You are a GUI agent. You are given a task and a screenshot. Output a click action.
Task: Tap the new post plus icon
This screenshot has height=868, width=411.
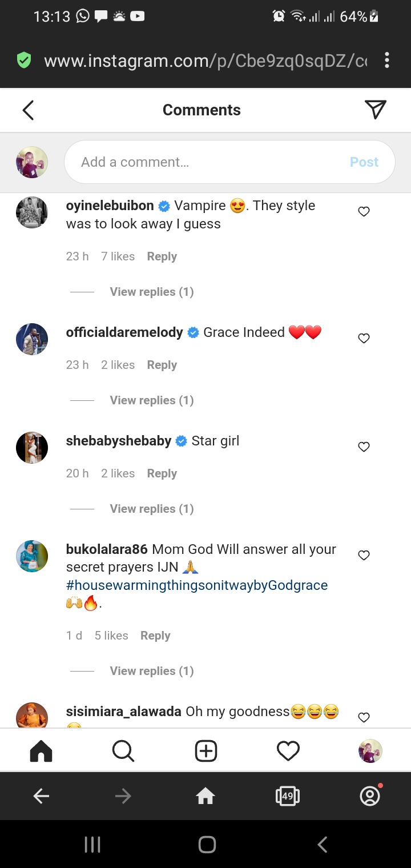[x=206, y=751]
